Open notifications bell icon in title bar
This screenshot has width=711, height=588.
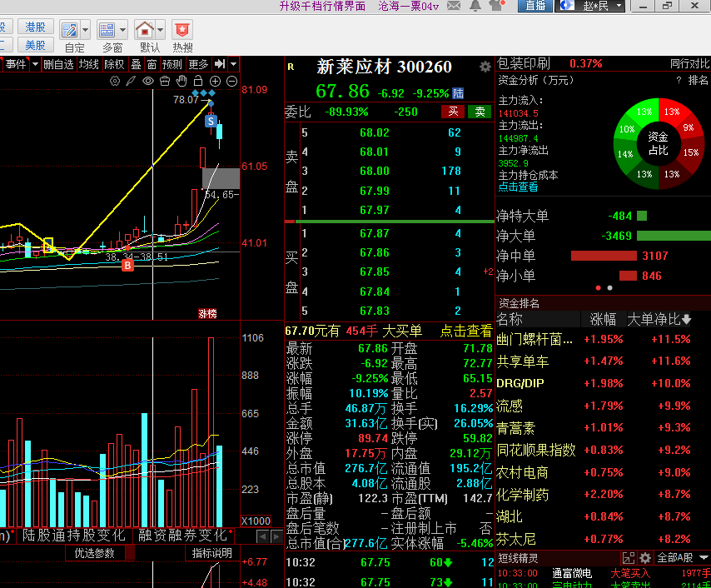(x=475, y=6)
